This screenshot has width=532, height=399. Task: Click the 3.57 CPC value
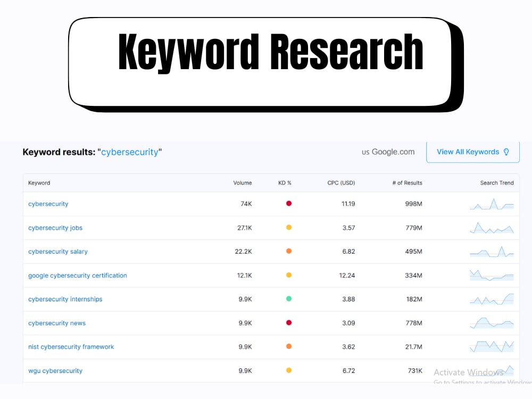348,228
